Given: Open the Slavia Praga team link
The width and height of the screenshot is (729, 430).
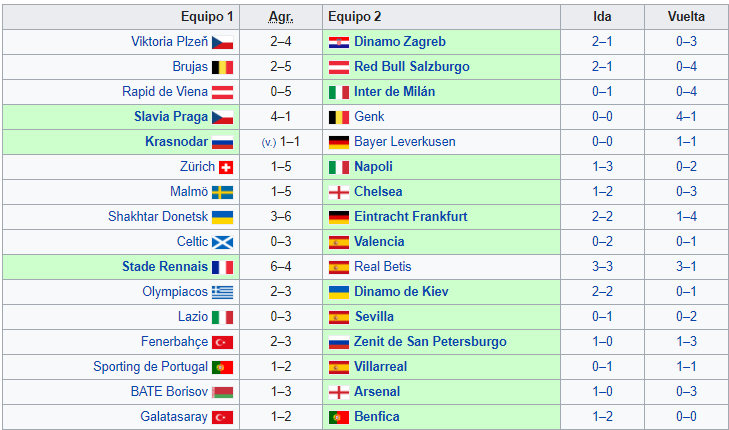Looking at the screenshot, I should 170,117.
